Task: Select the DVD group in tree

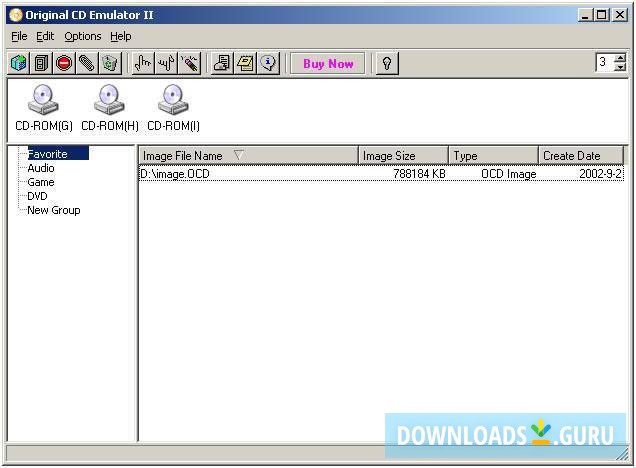Action: (37, 196)
